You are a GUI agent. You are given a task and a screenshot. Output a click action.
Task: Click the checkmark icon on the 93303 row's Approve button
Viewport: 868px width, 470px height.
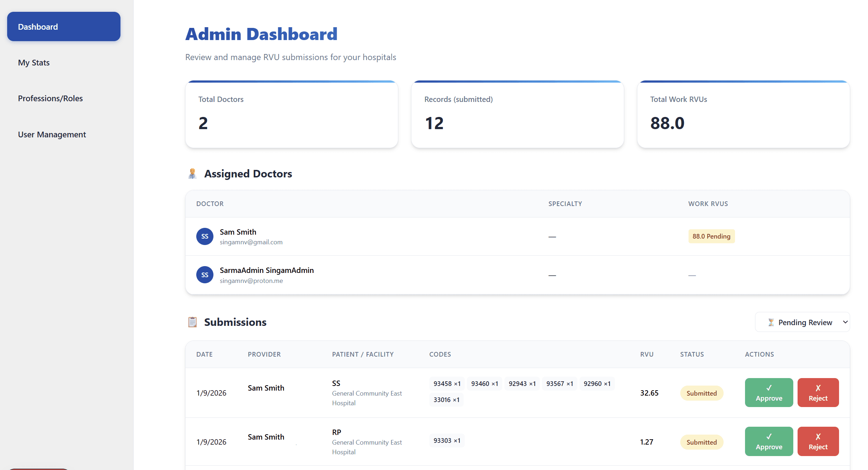(x=769, y=436)
